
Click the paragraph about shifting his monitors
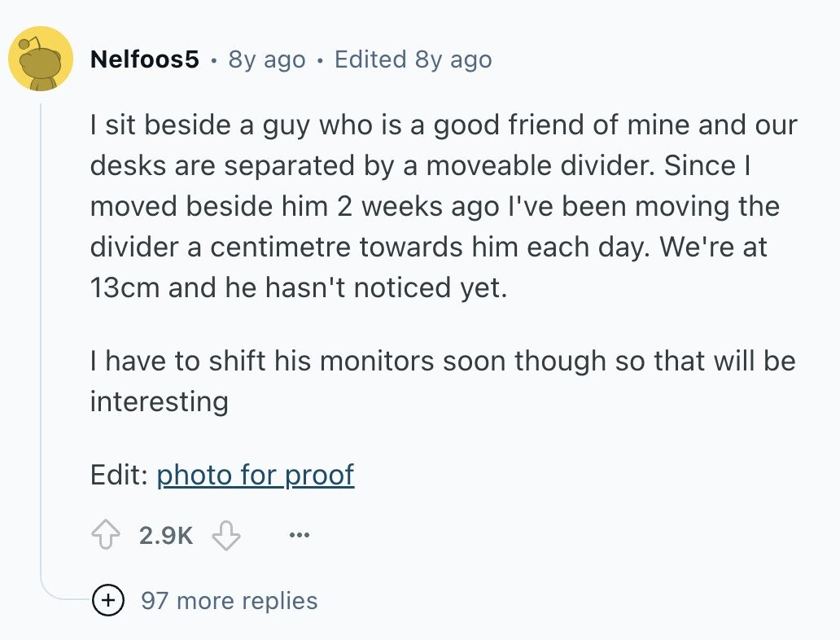[x=442, y=361]
